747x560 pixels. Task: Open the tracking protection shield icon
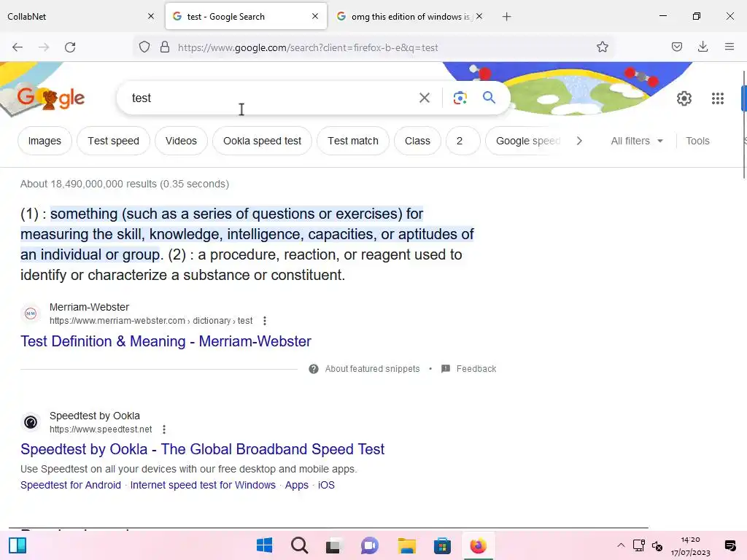tap(144, 47)
